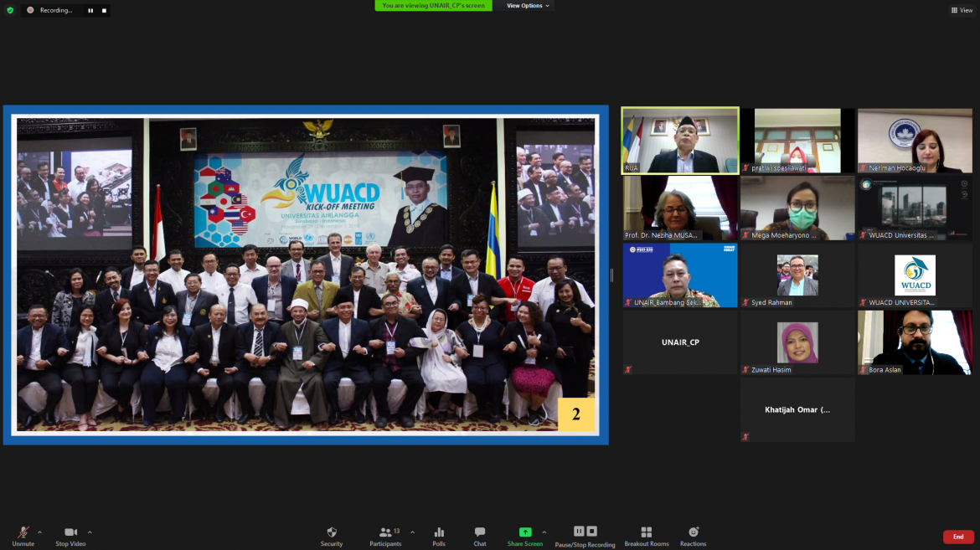
Task: Select Mega Moeharyono's video tile
Action: [x=797, y=208]
